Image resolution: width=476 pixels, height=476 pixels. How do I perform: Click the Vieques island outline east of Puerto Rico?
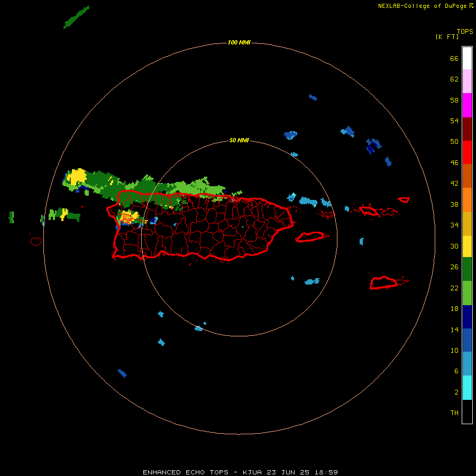pyautogui.click(x=312, y=237)
